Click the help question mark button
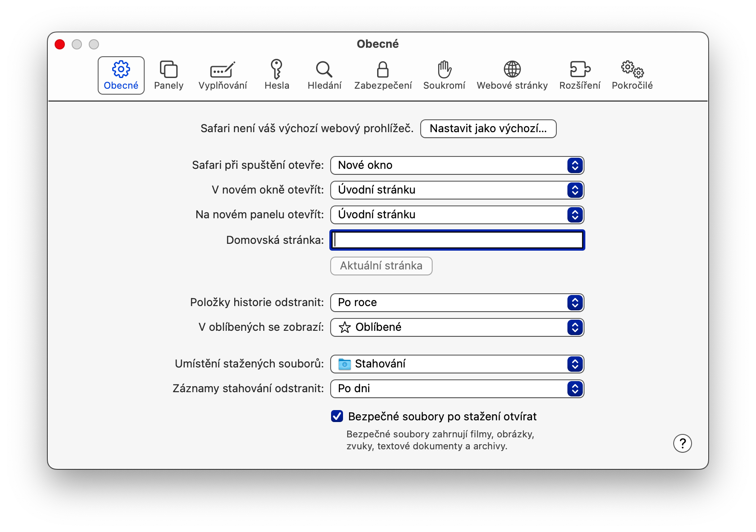Image resolution: width=756 pixels, height=532 pixels. pos(682,443)
